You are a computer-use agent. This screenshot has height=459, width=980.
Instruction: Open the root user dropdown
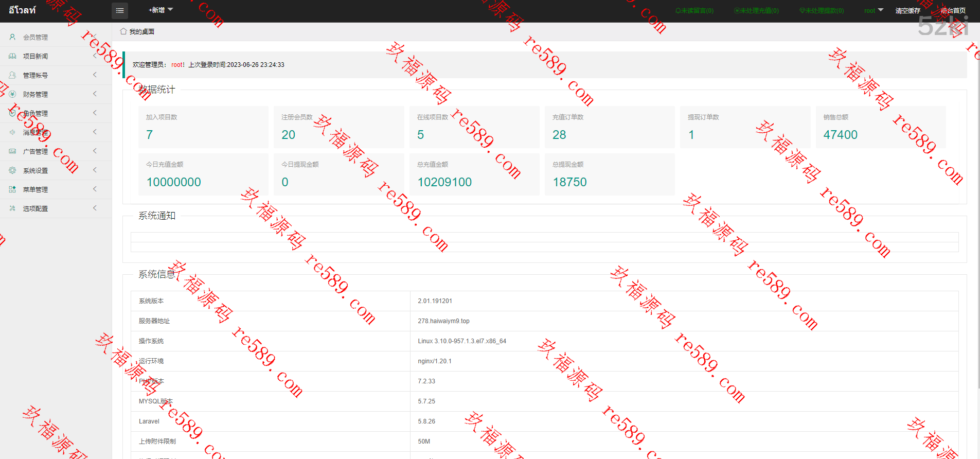pos(873,11)
